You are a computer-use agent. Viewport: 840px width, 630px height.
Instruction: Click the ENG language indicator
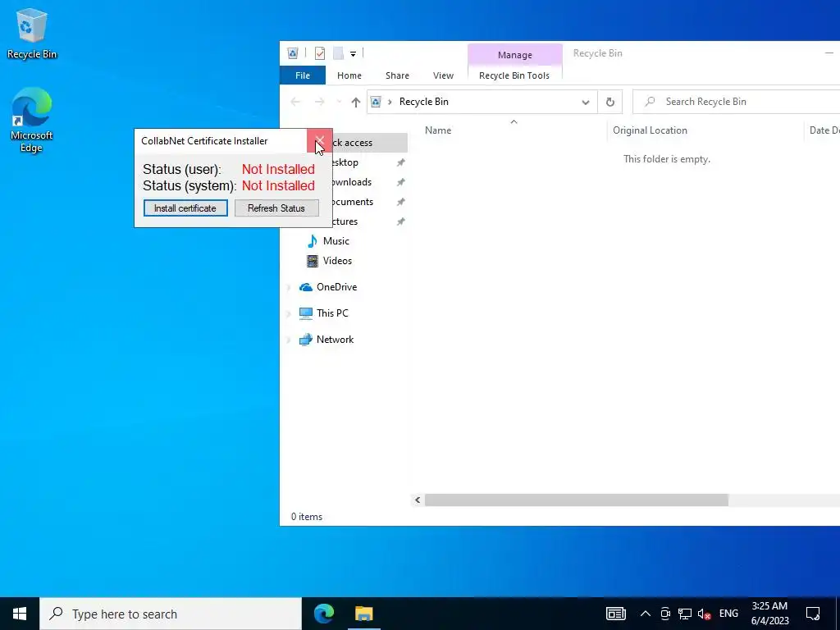[x=728, y=614]
